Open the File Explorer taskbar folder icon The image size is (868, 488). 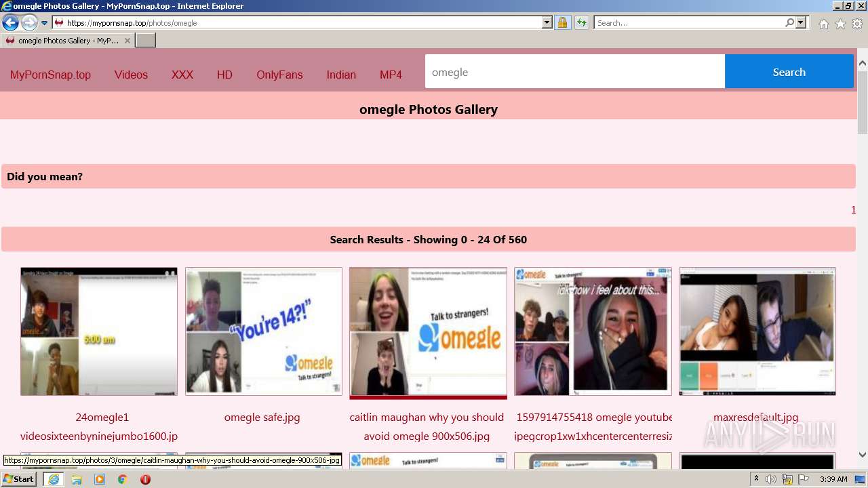tap(77, 479)
